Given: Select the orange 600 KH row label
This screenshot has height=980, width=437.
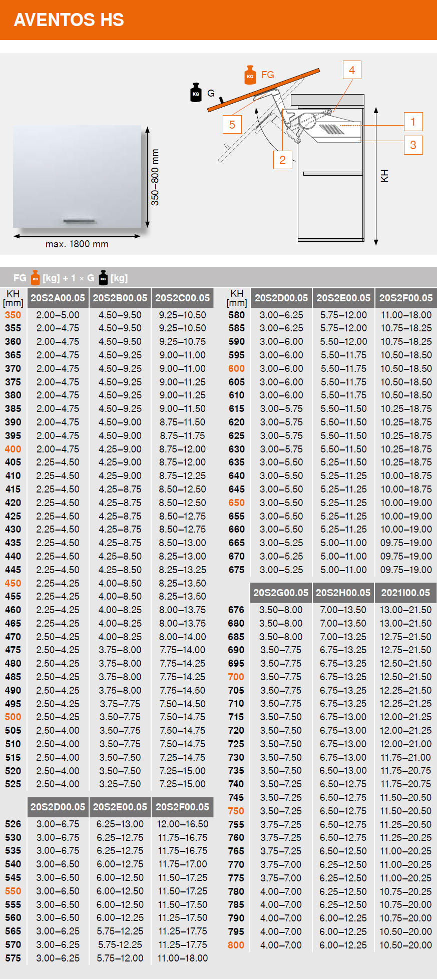Looking at the screenshot, I should [237, 368].
